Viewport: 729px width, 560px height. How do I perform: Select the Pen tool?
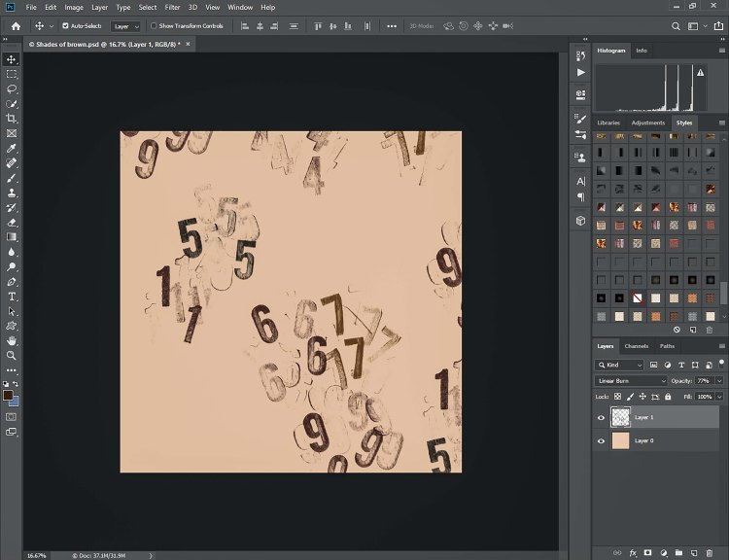(12, 282)
